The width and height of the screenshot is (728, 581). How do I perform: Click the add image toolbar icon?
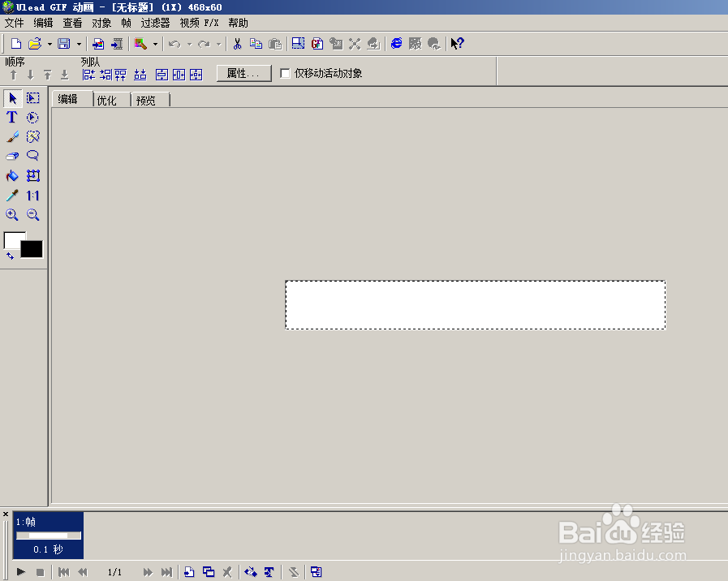(x=98, y=44)
